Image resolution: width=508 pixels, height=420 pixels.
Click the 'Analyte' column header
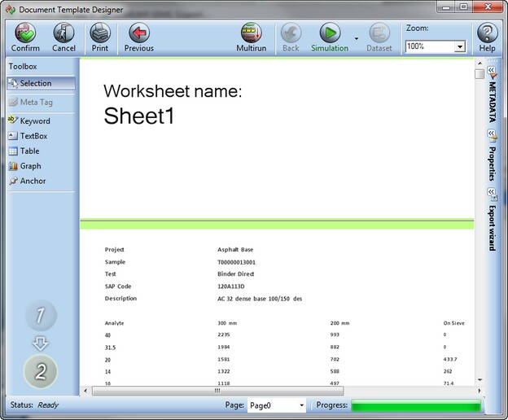[114, 323]
